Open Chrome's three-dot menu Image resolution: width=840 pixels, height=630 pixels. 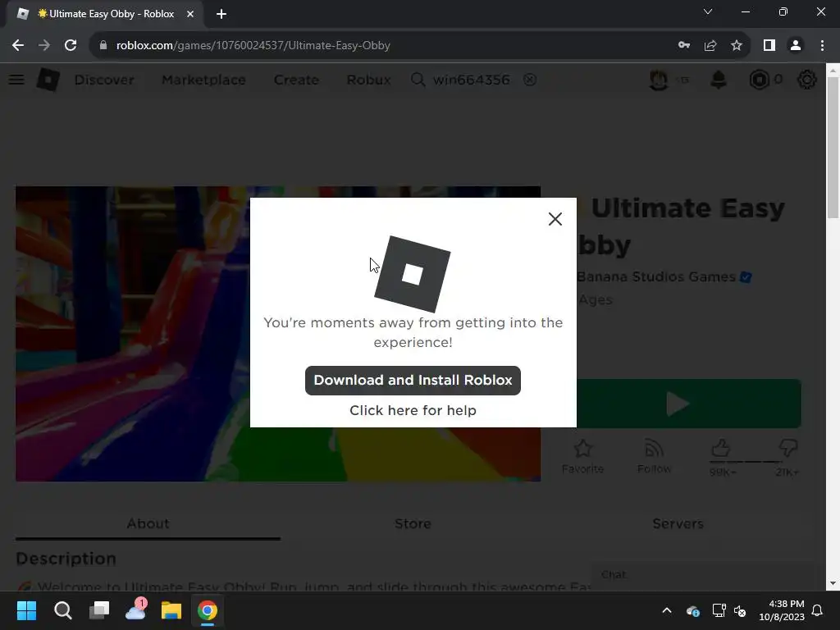[822, 46]
